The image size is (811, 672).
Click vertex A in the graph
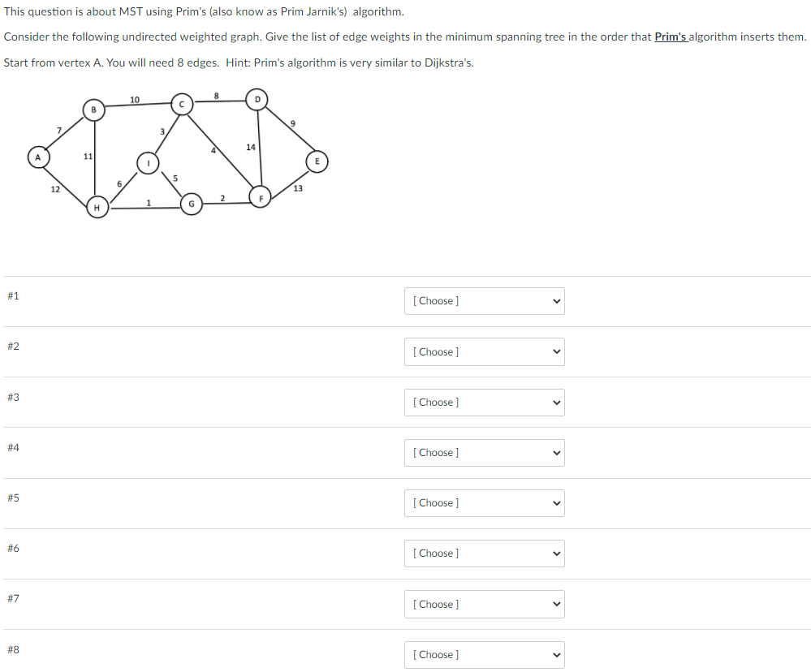click(x=39, y=157)
